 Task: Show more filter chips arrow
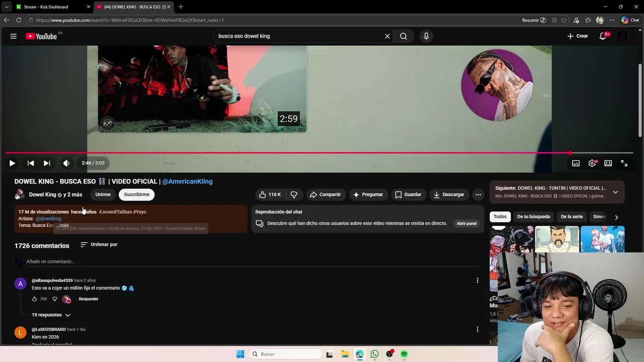click(x=616, y=217)
